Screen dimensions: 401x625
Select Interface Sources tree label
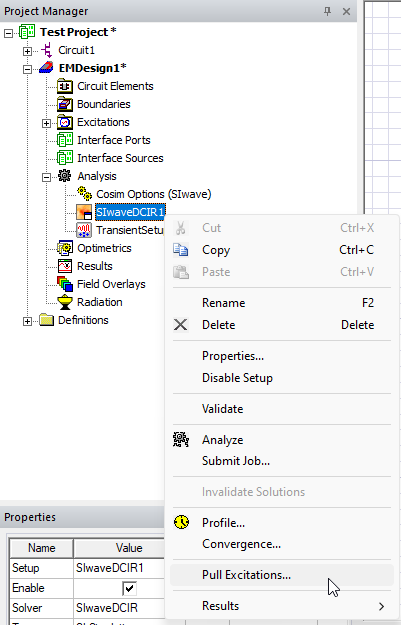120,158
